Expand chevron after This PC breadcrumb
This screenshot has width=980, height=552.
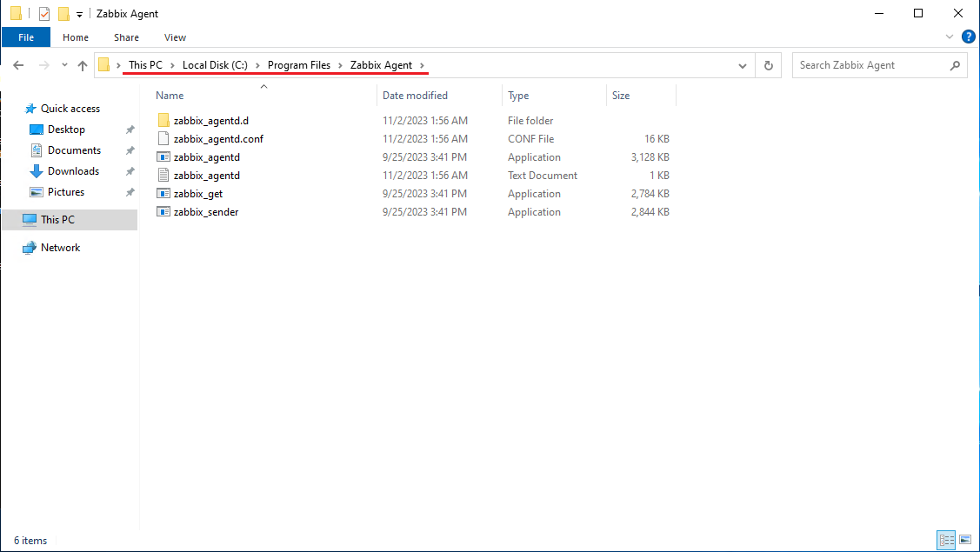[172, 65]
